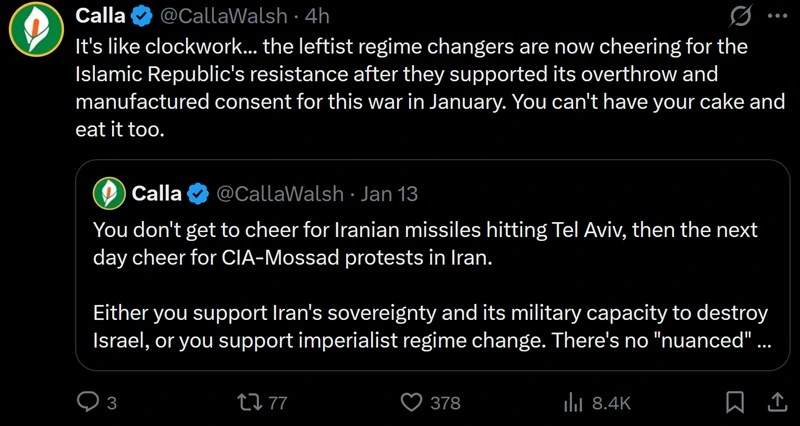Open the avatar inside the quoted post

pos(108,192)
